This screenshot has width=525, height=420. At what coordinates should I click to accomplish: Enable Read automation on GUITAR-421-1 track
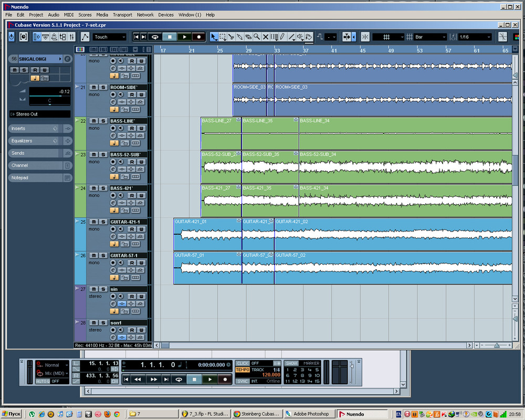pyautogui.click(x=132, y=229)
